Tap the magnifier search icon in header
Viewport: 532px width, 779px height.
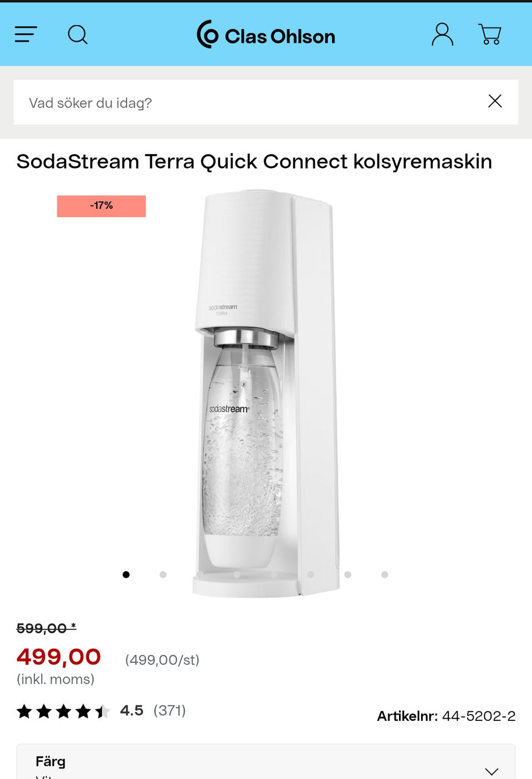pyautogui.click(x=78, y=34)
